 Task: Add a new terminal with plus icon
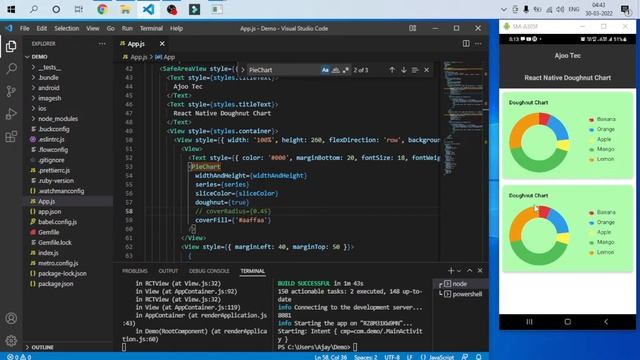click(x=451, y=271)
